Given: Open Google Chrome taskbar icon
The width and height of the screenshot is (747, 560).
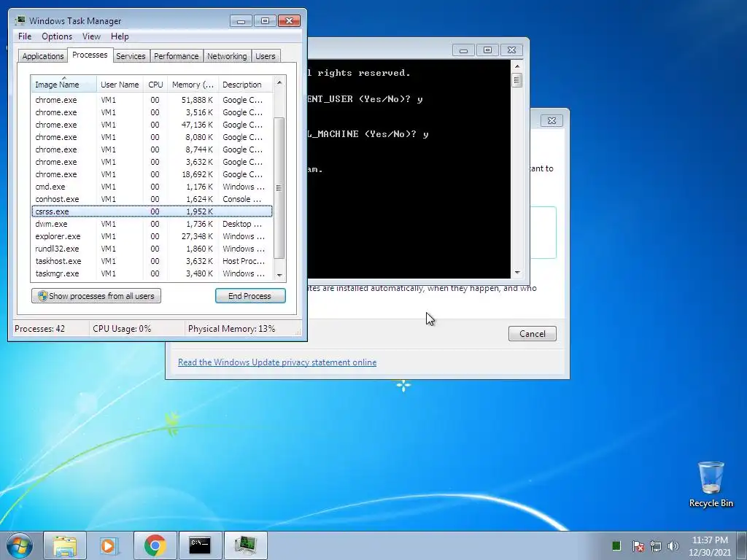Looking at the screenshot, I should [x=155, y=545].
